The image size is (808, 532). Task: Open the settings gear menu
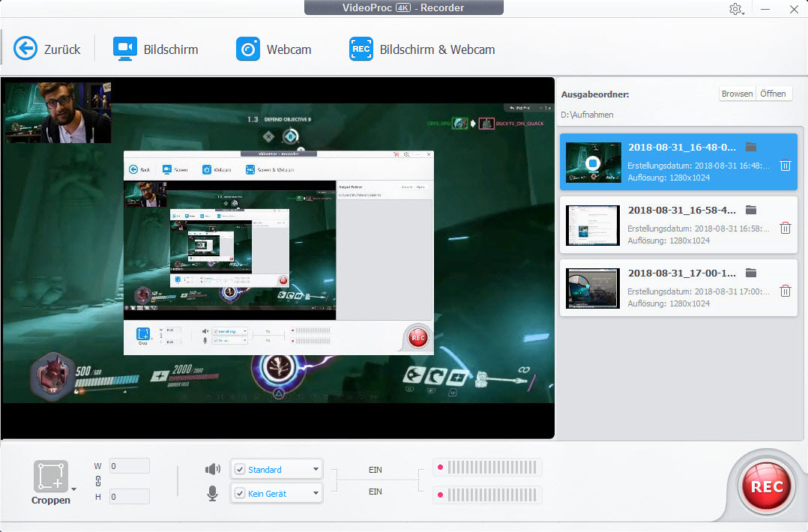coord(735,9)
